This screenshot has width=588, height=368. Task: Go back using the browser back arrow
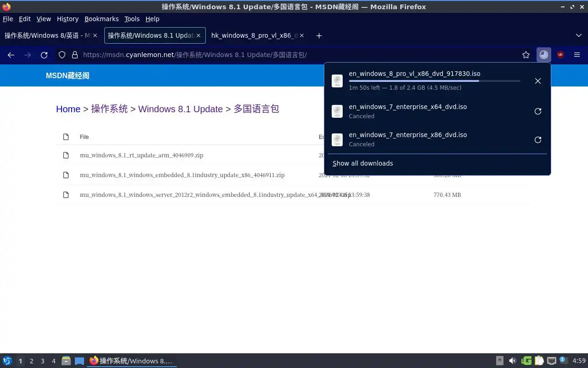pyautogui.click(x=11, y=55)
